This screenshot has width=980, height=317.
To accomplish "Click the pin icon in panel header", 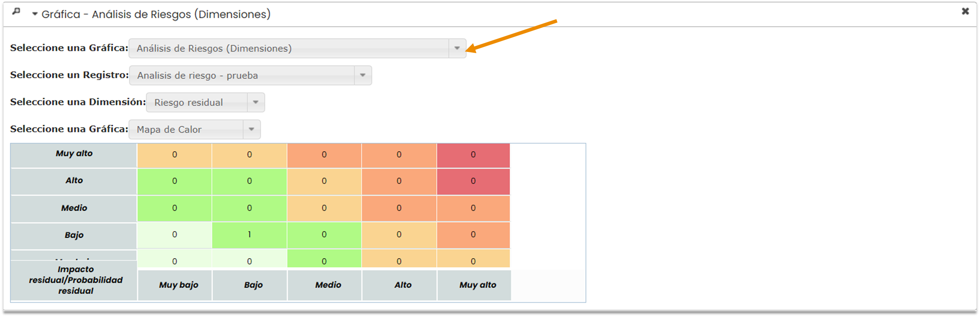I will pos(16,12).
